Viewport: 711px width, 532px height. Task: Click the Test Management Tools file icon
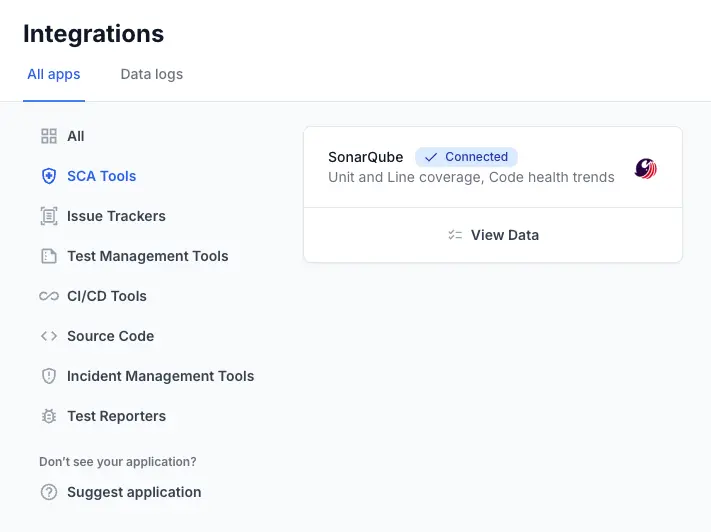pyautogui.click(x=49, y=256)
